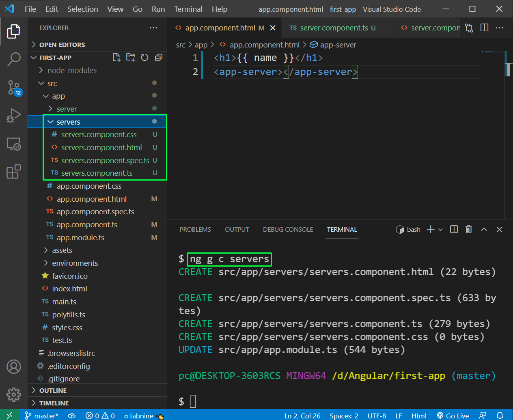Viewport: 513px width, 420px height.
Task: Change Html language mode
Action: tap(419, 416)
